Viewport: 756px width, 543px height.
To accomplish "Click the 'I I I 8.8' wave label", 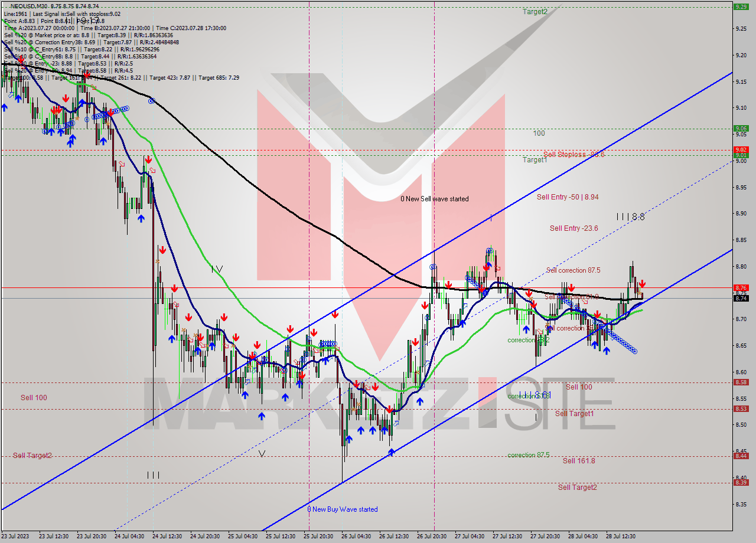I will point(630,217).
